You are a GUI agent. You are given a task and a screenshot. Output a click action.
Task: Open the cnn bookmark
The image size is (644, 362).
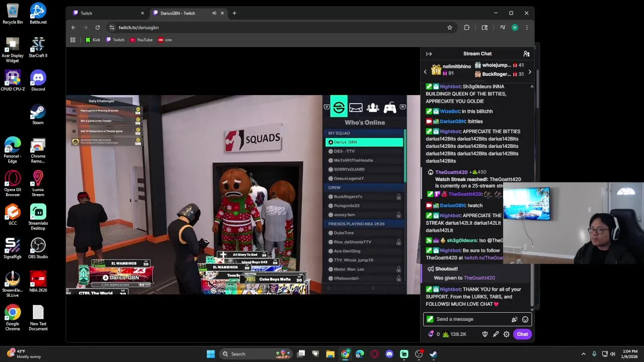coord(165,40)
